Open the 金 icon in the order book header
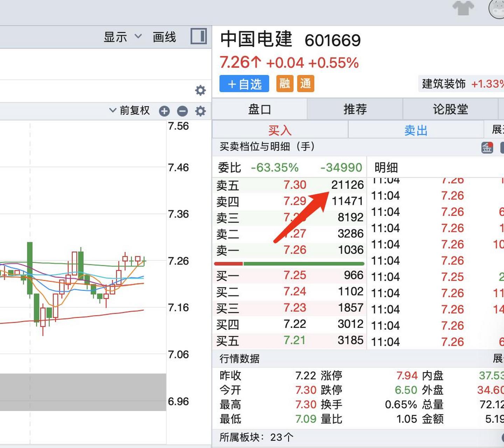Viewport: 504px width, 448px height. pyautogui.click(x=487, y=147)
